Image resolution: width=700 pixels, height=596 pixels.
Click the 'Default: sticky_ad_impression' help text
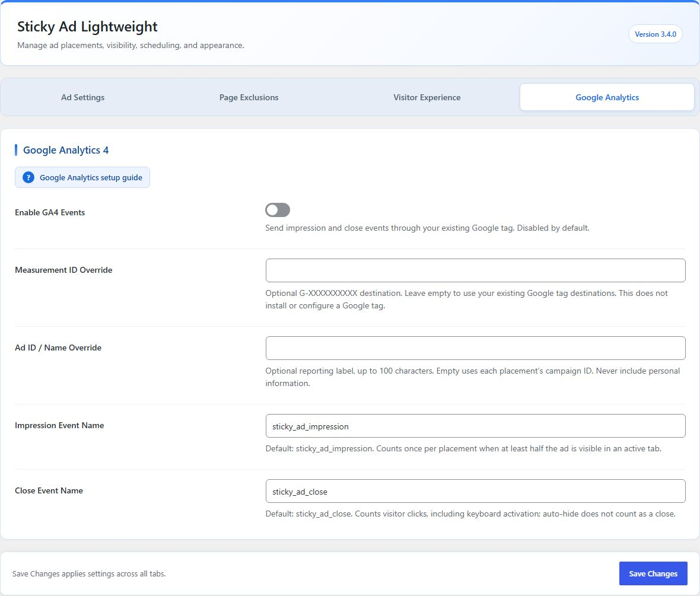pyautogui.click(x=463, y=449)
